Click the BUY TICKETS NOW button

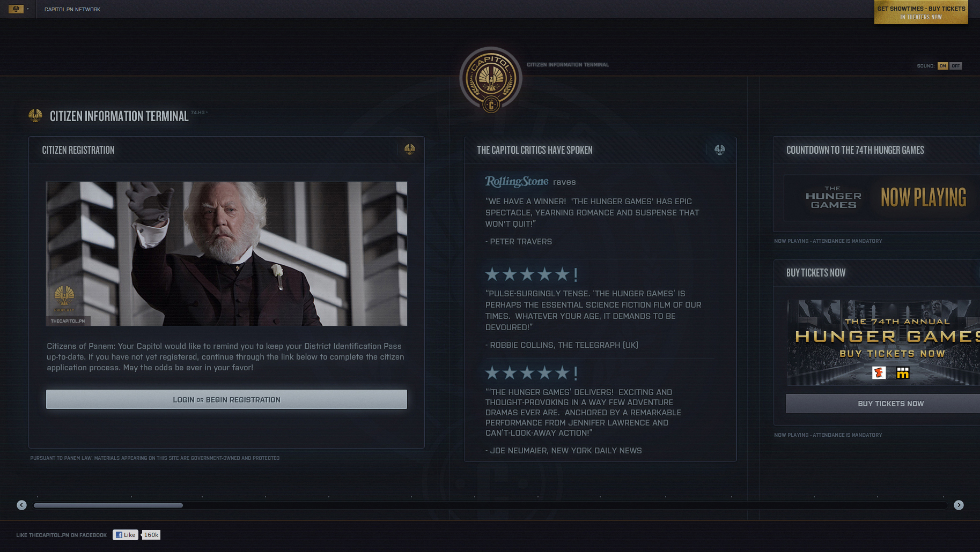883,404
